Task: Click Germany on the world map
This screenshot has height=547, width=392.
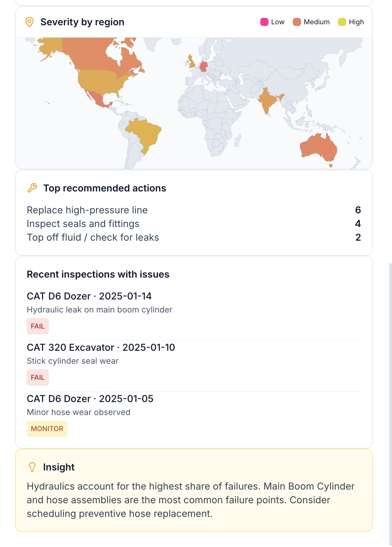Action: click(204, 66)
